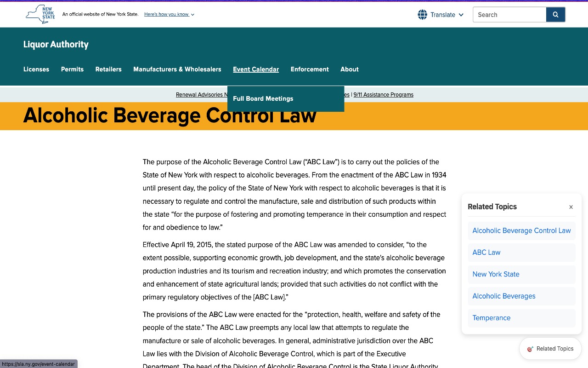588x368 pixels.
Task: Open Alcoholic Beverages related topic
Action: (521, 296)
